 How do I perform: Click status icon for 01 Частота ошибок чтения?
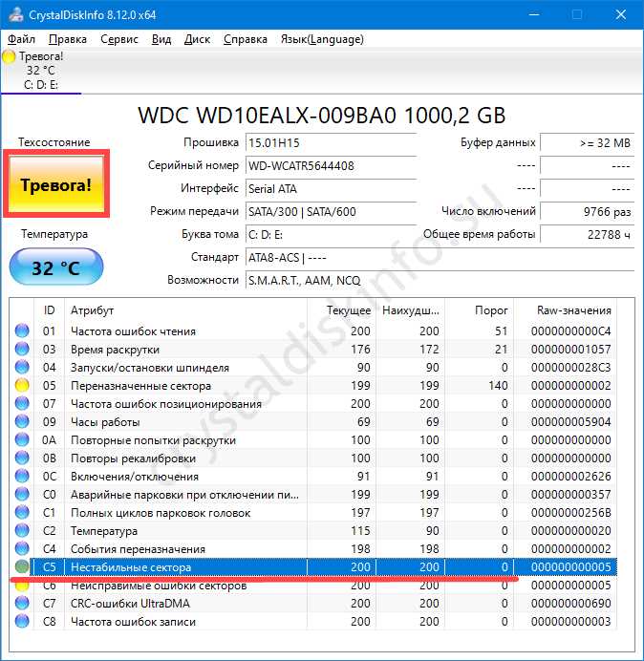click(22, 330)
